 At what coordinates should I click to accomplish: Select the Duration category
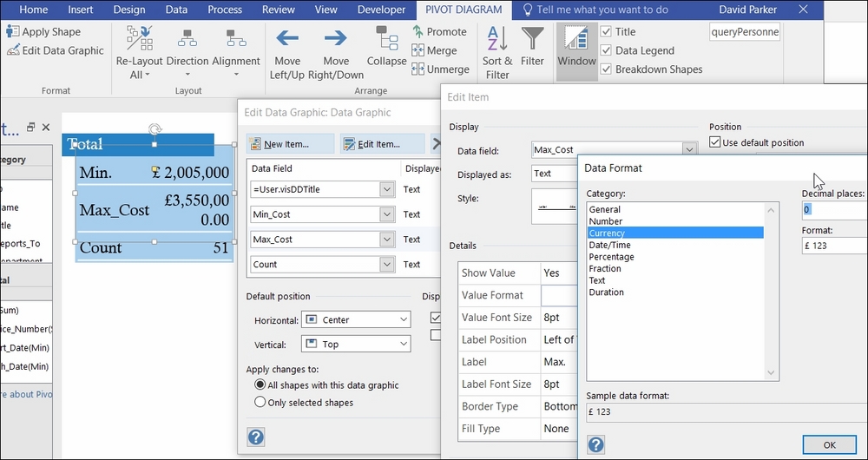675,292
